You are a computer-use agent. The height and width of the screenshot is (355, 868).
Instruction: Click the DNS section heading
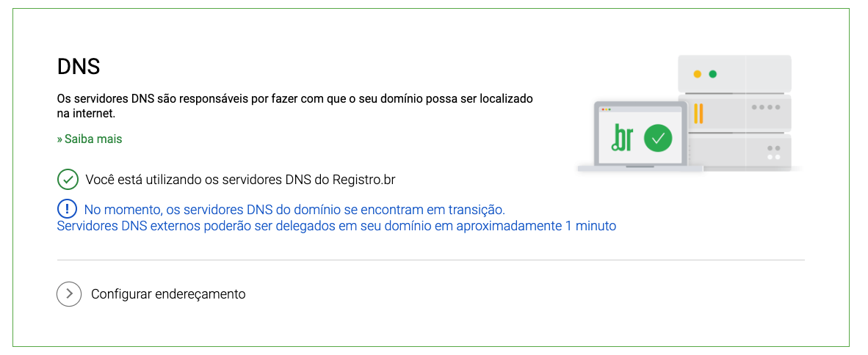pos(79,67)
